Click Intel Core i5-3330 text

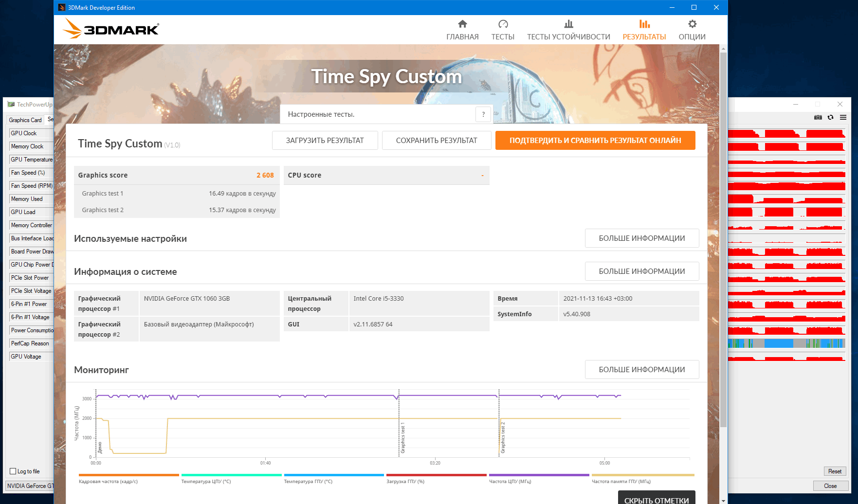[379, 298]
